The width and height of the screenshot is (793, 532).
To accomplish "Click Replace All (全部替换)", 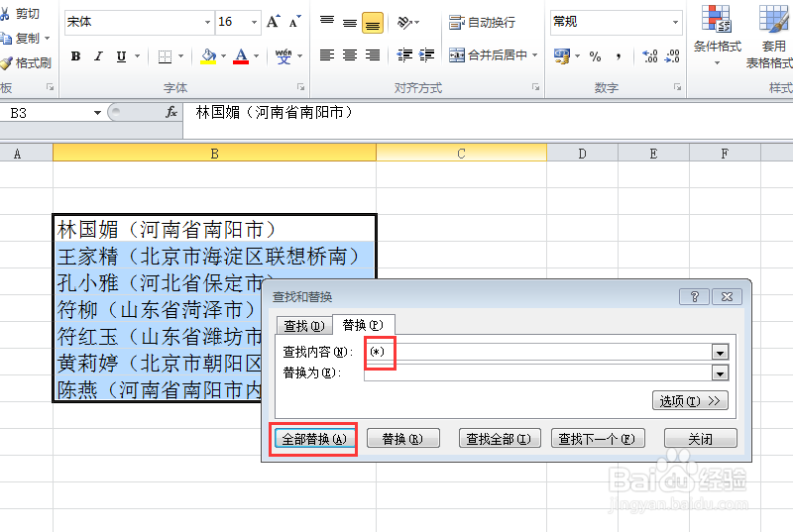I will click(x=313, y=439).
